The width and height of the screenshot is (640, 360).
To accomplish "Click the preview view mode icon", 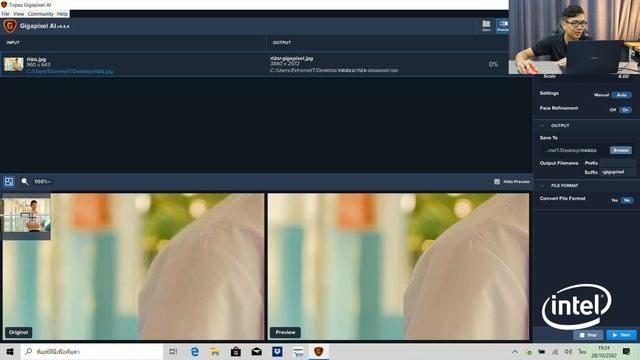I will click(9, 182).
